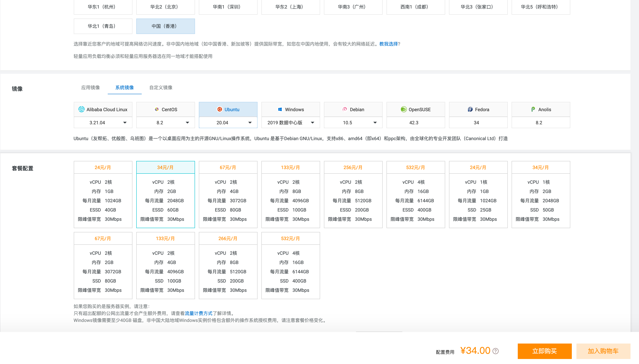Open the Windows 2019 数据中心版 dropdown
639x364 pixels.
pos(291,123)
